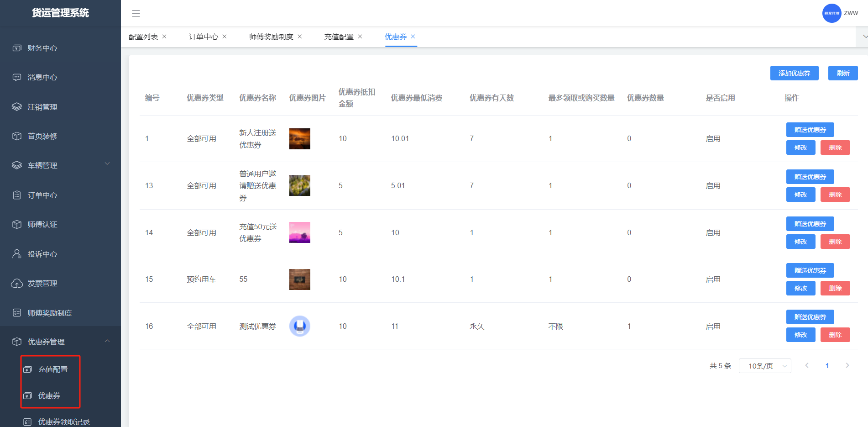Viewport: 868px width, 427px height.
Task: Open 财务中心 from the sidebar
Action: [x=42, y=48]
